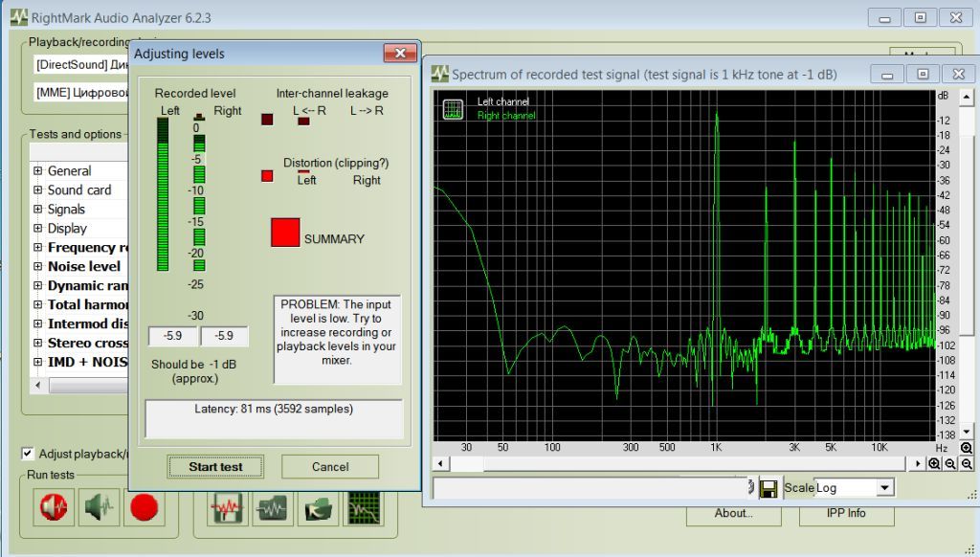The image size is (980, 557).
Task: Click the red SUMMARY indicator square
Action: [285, 233]
